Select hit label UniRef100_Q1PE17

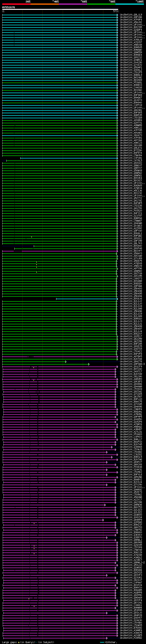(x=131, y=337)
